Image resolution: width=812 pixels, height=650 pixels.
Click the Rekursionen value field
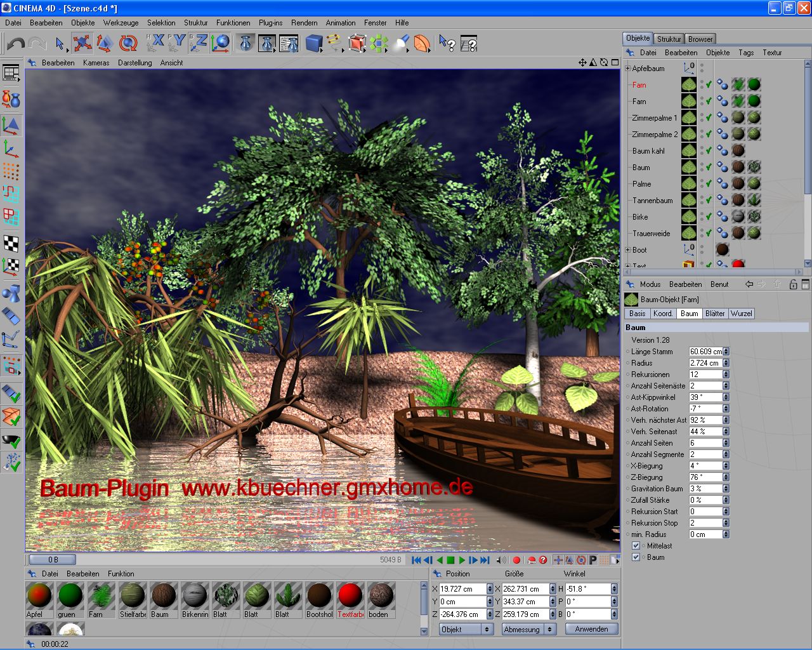pos(705,374)
